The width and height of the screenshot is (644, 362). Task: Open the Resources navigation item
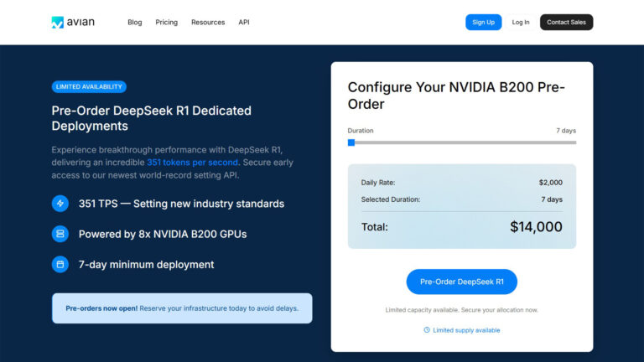[207, 23]
